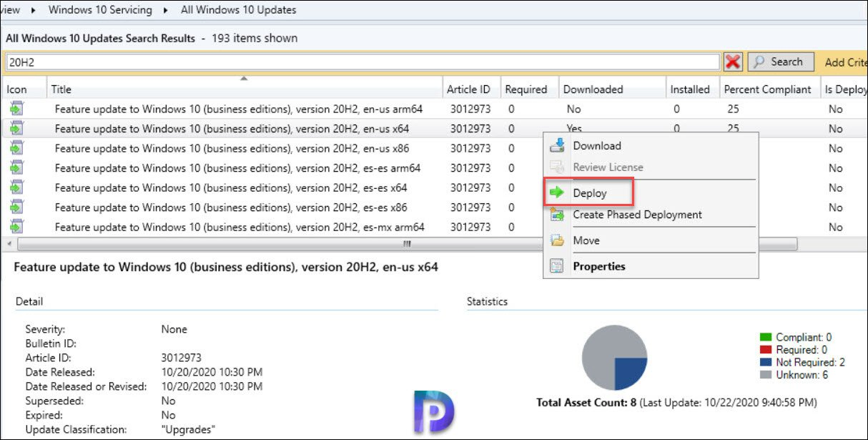Select the es-es x64 feature update title
The width and height of the screenshot is (868, 440).
point(231,187)
